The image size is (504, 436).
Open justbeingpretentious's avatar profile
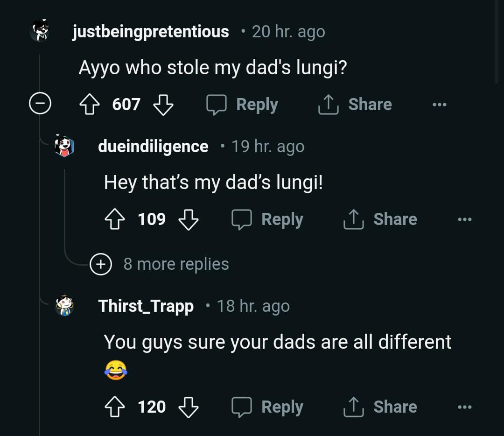click(x=40, y=31)
